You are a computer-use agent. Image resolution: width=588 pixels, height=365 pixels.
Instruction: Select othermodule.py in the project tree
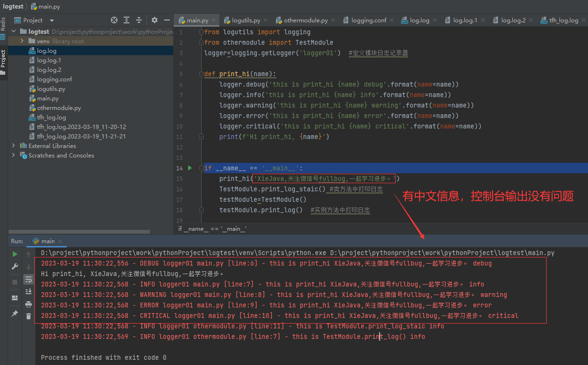coord(59,108)
